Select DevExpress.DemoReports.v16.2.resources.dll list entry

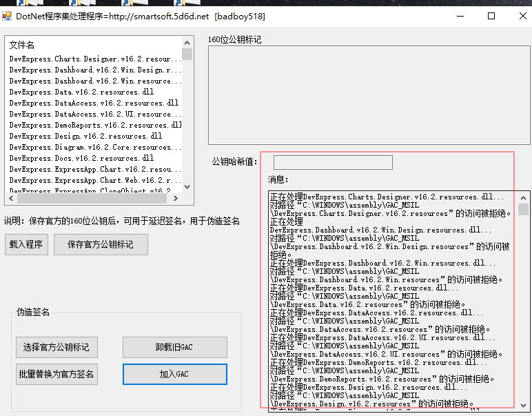(95, 125)
